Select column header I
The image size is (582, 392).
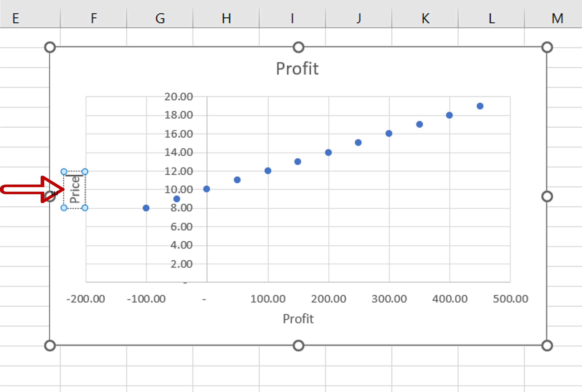(292, 18)
